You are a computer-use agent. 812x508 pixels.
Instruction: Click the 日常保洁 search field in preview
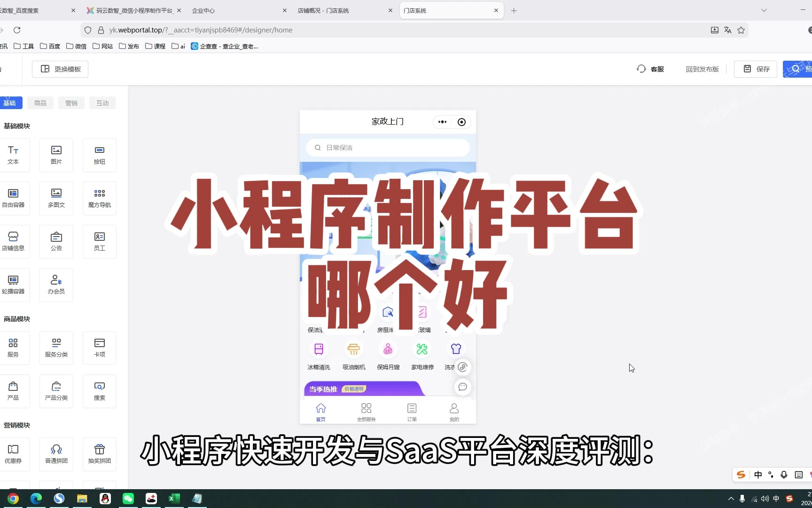tap(388, 148)
